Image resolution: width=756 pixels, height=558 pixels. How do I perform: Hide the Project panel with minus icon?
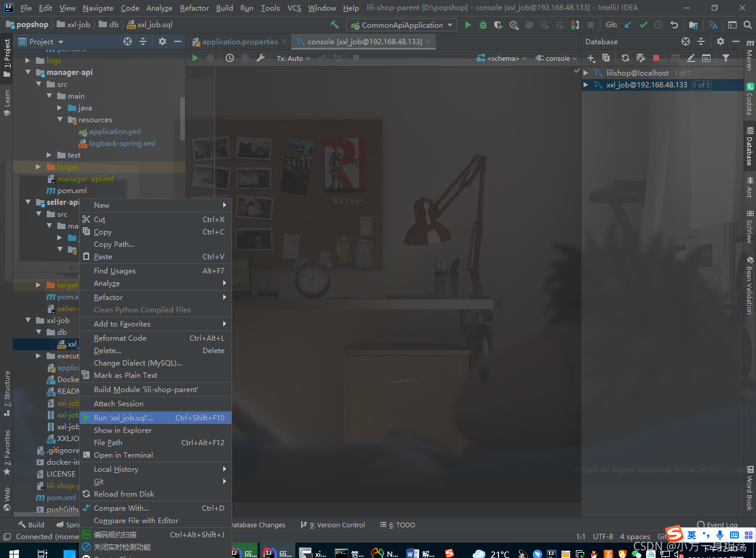coord(178,41)
